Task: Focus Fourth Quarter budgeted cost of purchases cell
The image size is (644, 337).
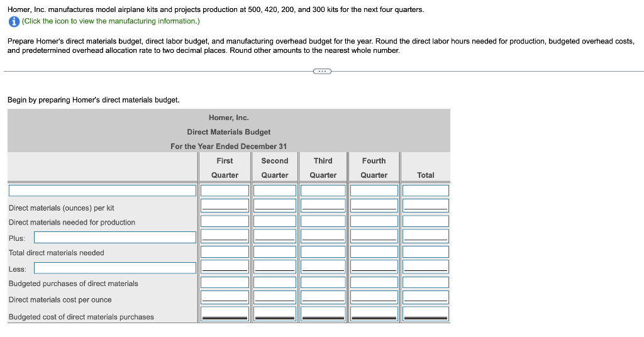Action: pos(374,314)
